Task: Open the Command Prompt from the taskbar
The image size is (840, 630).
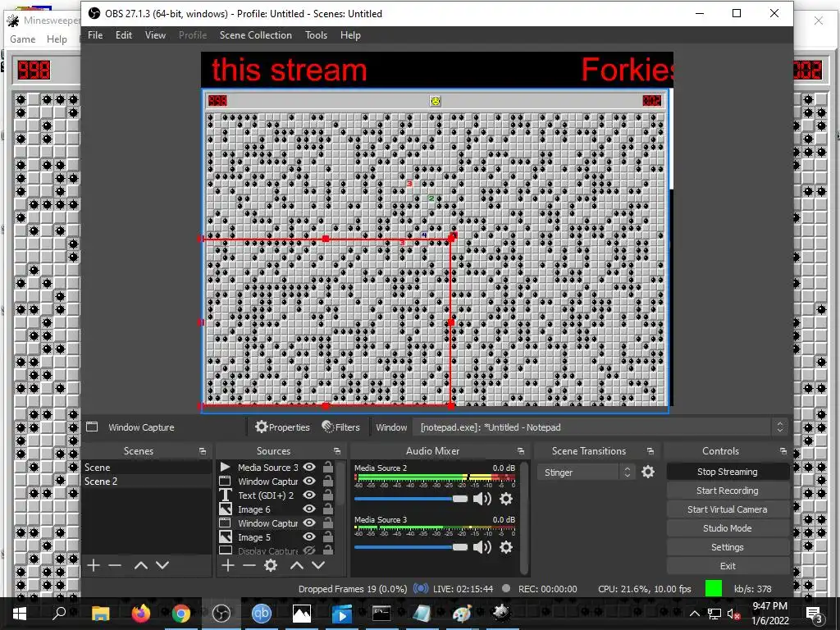Action: [x=381, y=614]
